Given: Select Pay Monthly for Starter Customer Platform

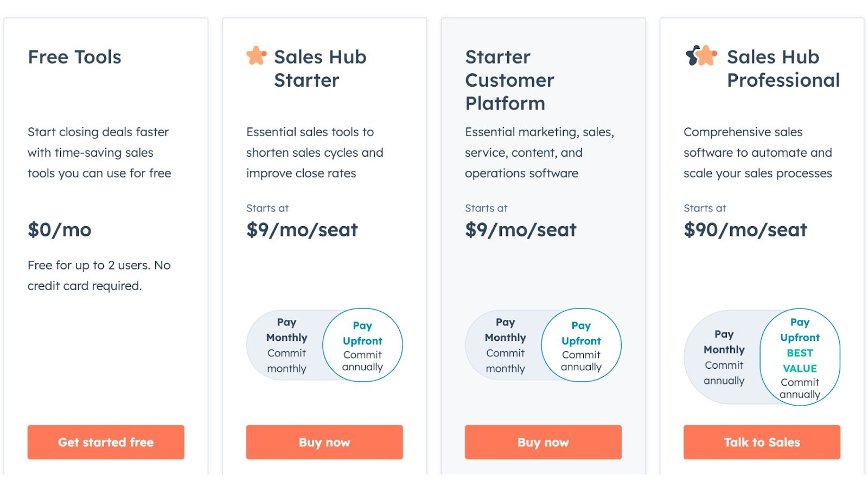Looking at the screenshot, I should (x=505, y=345).
